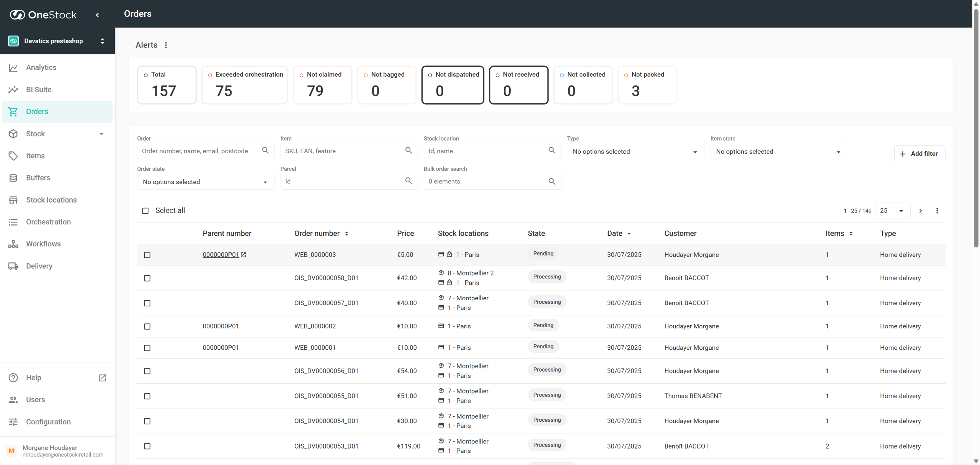Collapse the sidebar with the chevron arrow
The height and width of the screenshot is (465, 980).
pos(97,15)
